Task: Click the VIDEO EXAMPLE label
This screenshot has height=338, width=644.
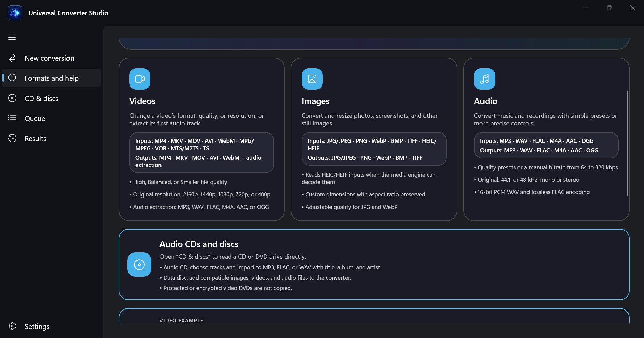Action: point(181,320)
